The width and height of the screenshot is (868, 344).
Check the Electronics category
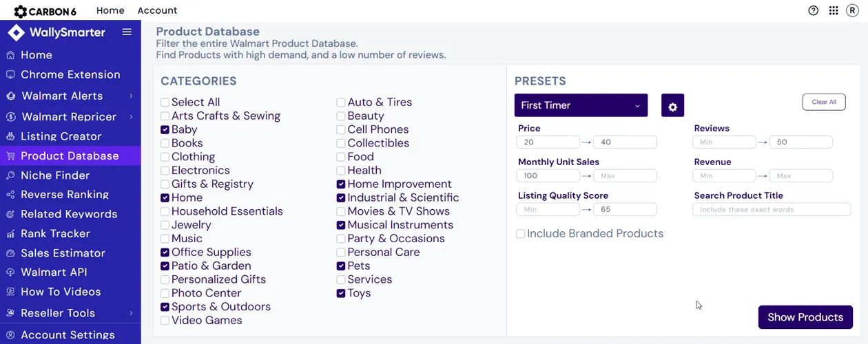click(165, 171)
